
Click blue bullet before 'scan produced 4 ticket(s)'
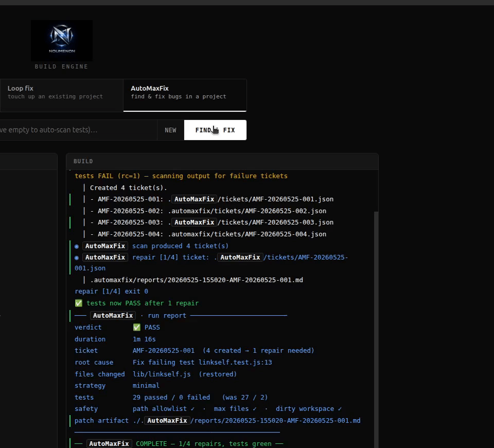(77, 247)
